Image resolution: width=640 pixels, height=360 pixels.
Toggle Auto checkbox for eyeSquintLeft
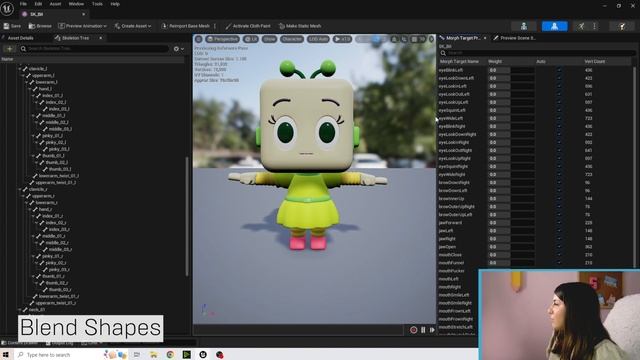click(559, 110)
